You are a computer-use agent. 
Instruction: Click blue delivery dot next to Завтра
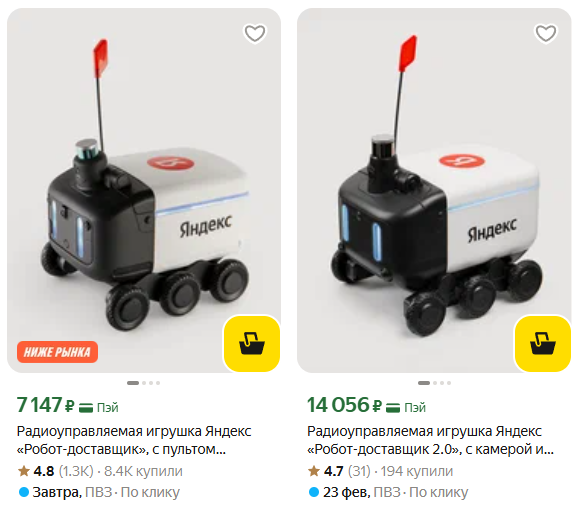(x=24, y=492)
